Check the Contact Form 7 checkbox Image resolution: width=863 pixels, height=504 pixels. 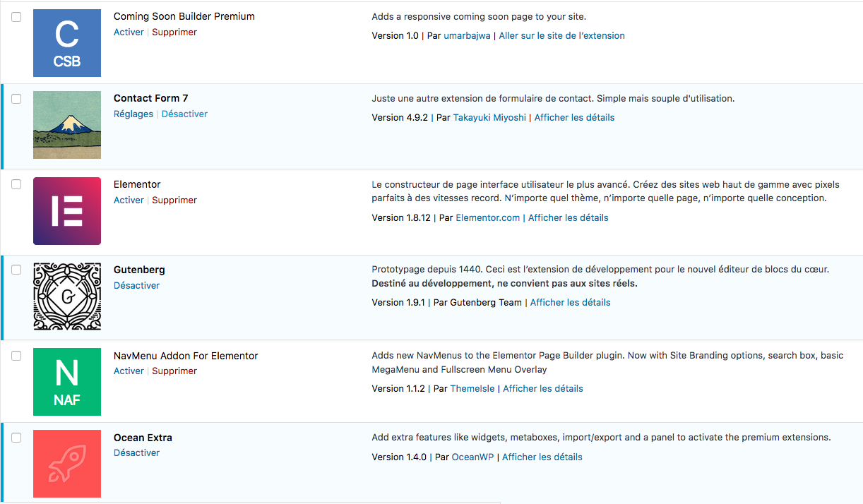pos(16,99)
